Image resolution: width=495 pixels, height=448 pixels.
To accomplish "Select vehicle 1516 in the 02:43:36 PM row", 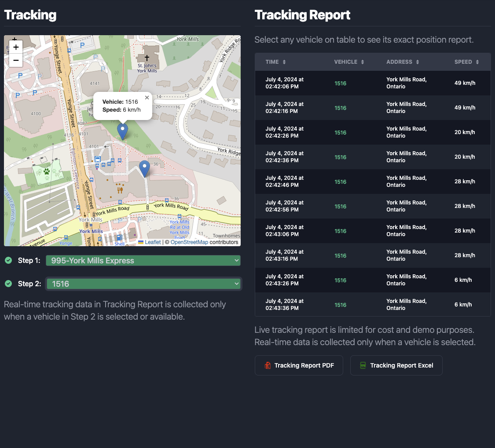I will 340,305.
